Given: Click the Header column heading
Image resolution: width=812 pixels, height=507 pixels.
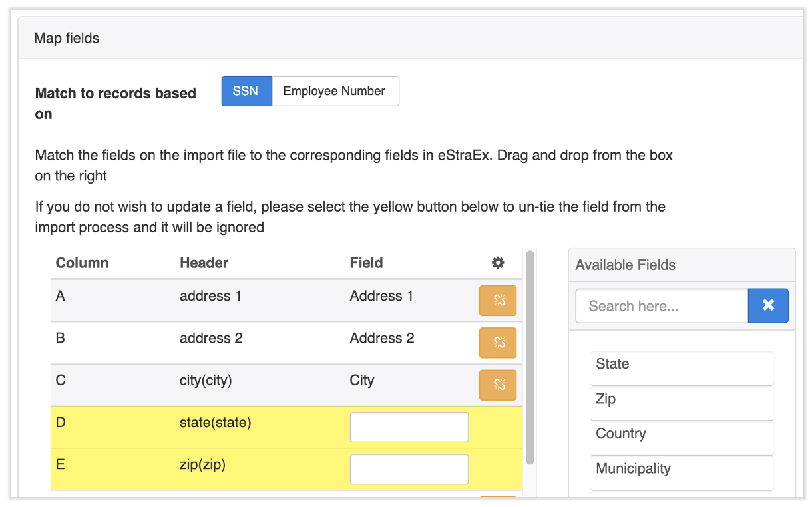Looking at the screenshot, I should coord(204,263).
